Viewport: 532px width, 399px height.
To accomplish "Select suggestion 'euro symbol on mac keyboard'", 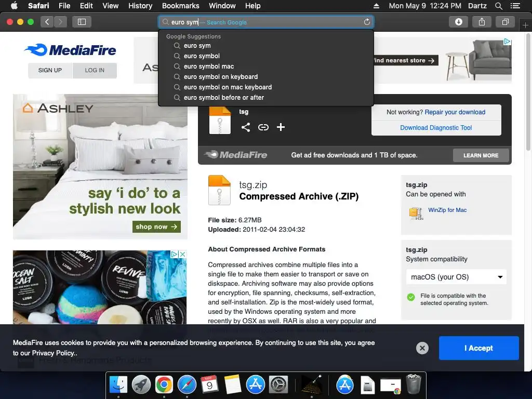I will (x=266, y=87).
